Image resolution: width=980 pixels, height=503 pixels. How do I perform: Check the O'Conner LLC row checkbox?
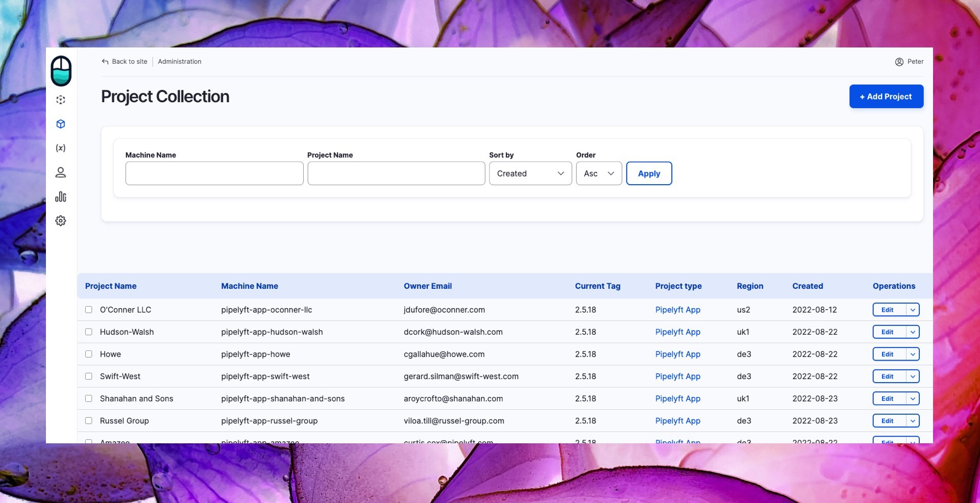pyautogui.click(x=89, y=310)
